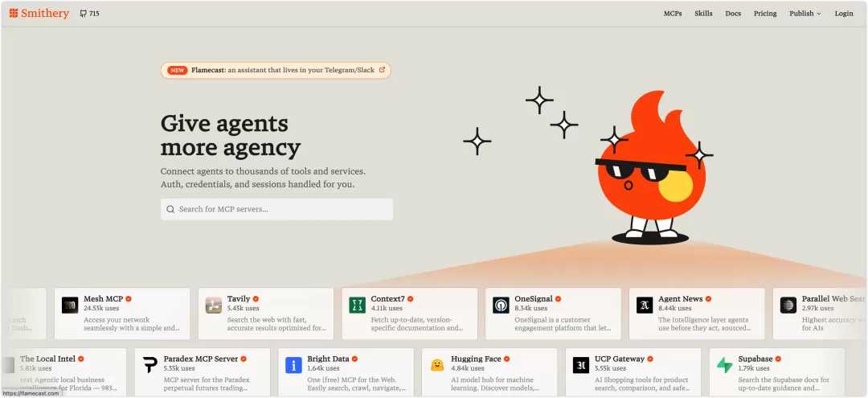Click the 'AI Shopping tools' description text

[x=641, y=384]
